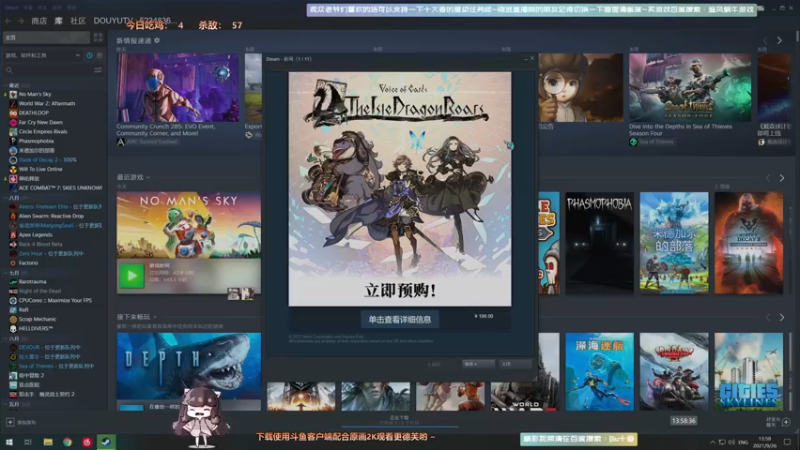Image resolution: width=800 pixels, height=450 pixels.
Task: Go forward with the Steam forward arrow
Action: point(21,21)
